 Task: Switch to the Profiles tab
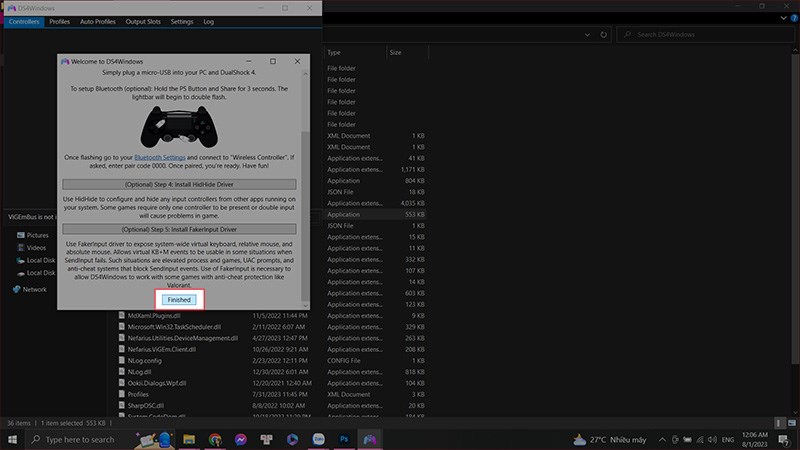pyautogui.click(x=59, y=21)
